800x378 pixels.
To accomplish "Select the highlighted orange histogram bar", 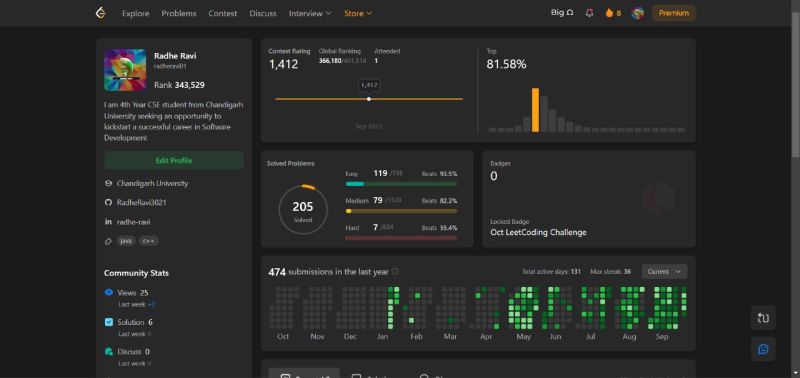I will pyautogui.click(x=535, y=110).
